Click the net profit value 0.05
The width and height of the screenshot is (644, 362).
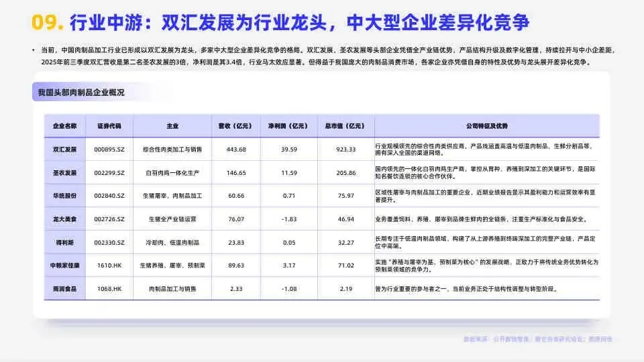pyautogui.click(x=289, y=243)
